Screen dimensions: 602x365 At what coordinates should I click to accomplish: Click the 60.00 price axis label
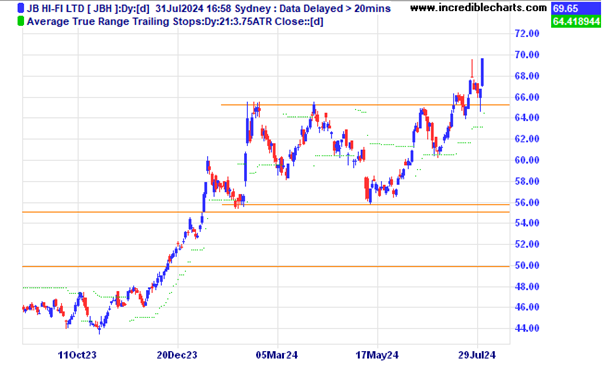pos(527,160)
